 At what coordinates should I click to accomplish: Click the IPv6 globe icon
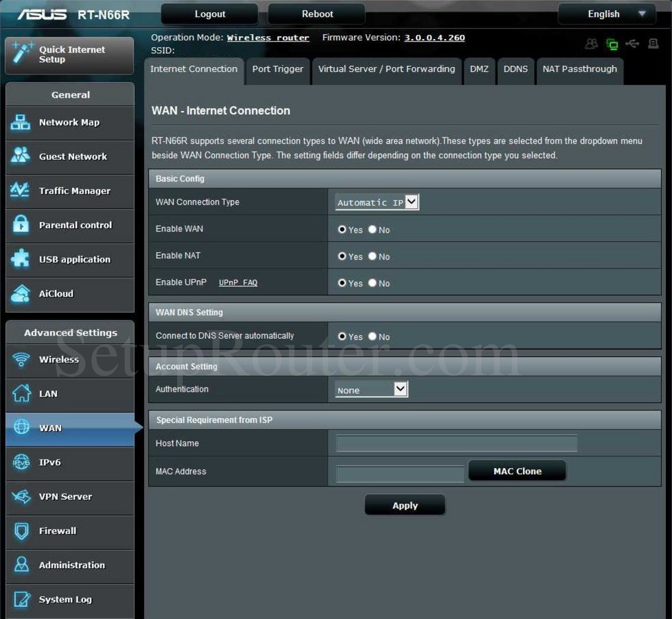tap(21, 462)
